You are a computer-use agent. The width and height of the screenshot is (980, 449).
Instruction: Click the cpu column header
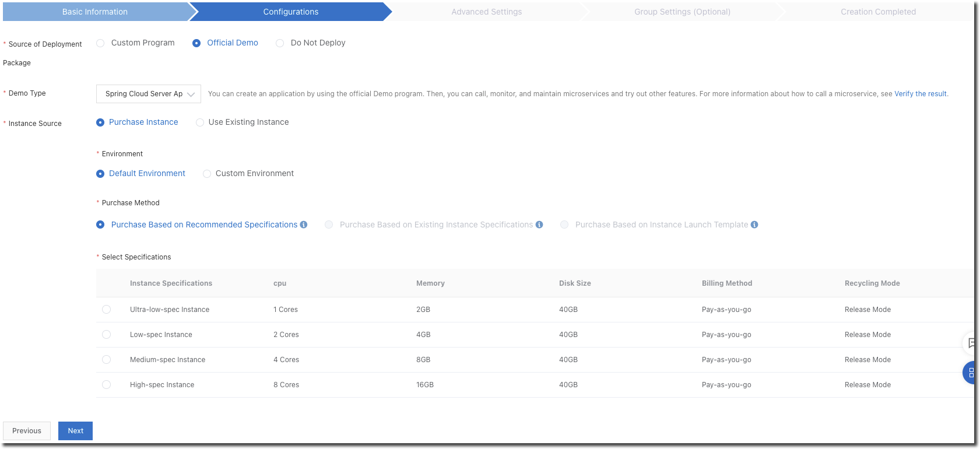pyautogui.click(x=280, y=283)
